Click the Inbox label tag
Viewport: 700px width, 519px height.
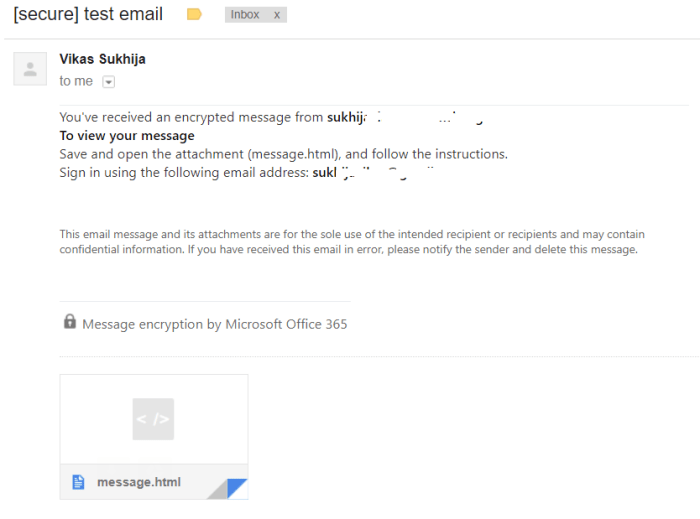point(245,15)
